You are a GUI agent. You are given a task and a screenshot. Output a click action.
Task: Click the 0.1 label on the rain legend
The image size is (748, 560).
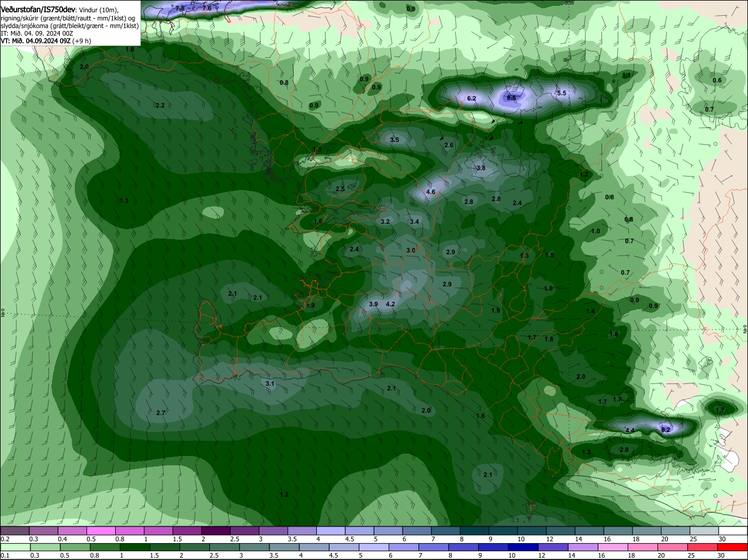[x=5, y=555]
